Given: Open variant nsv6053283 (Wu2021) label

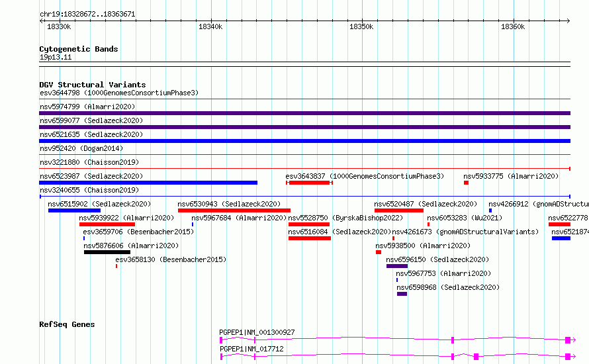Looking at the screenshot, I should click(x=465, y=218).
